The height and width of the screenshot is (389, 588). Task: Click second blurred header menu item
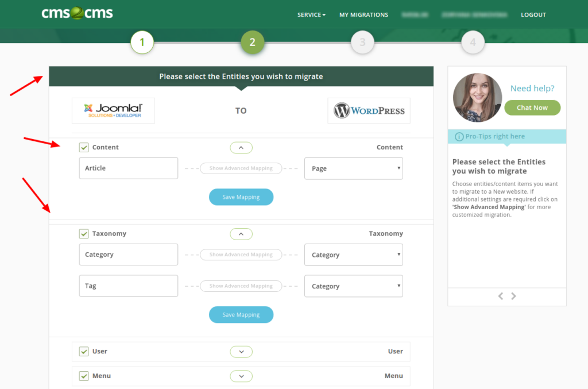pyautogui.click(x=474, y=14)
